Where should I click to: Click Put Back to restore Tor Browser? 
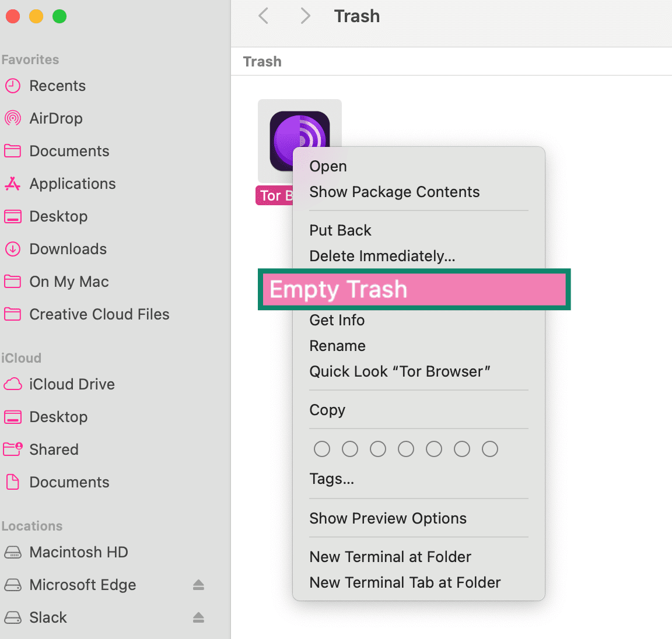340,230
